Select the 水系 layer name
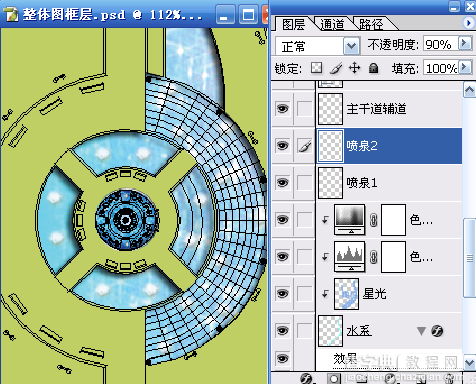This screenshot has width=476, height=384. point(359,331)
